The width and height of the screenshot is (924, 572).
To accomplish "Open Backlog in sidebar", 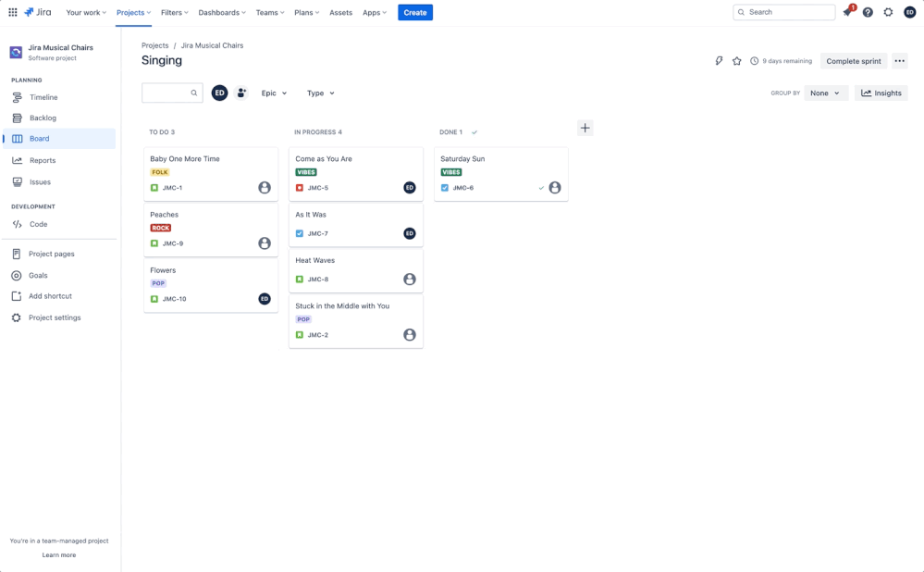I will [59, 118].
